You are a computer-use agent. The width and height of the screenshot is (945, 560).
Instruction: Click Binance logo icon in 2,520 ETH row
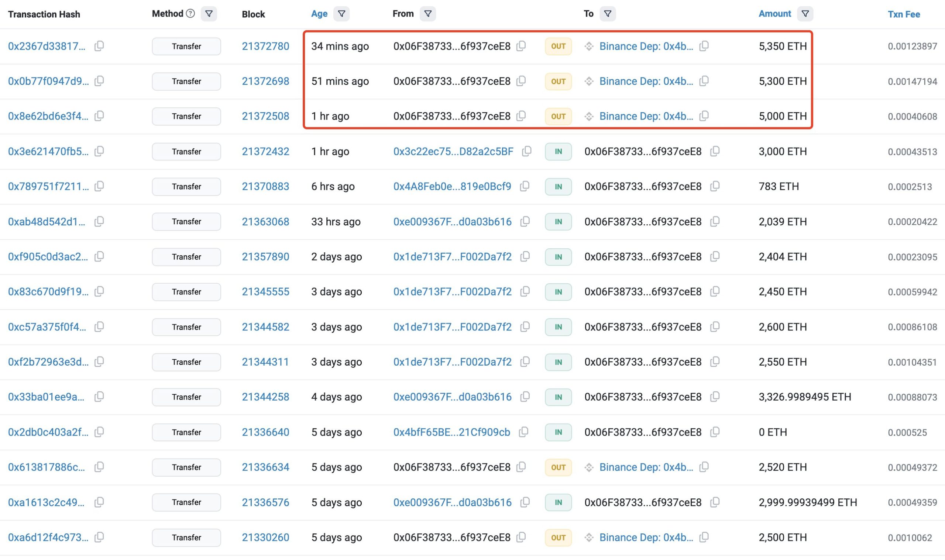(589, 467)
